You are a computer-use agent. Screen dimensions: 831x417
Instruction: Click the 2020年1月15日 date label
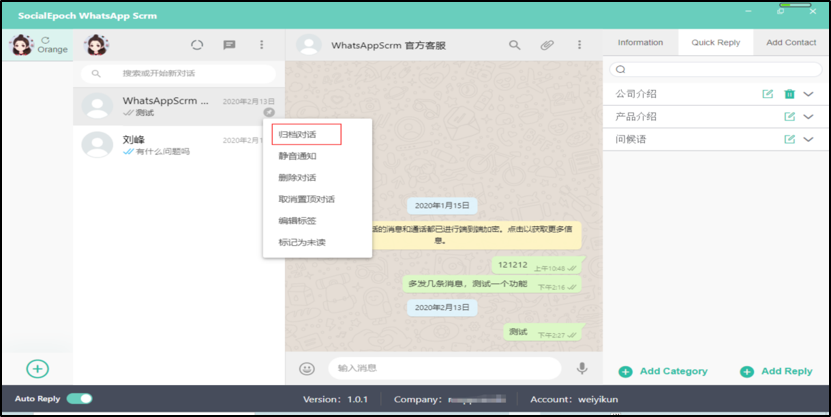442,206
